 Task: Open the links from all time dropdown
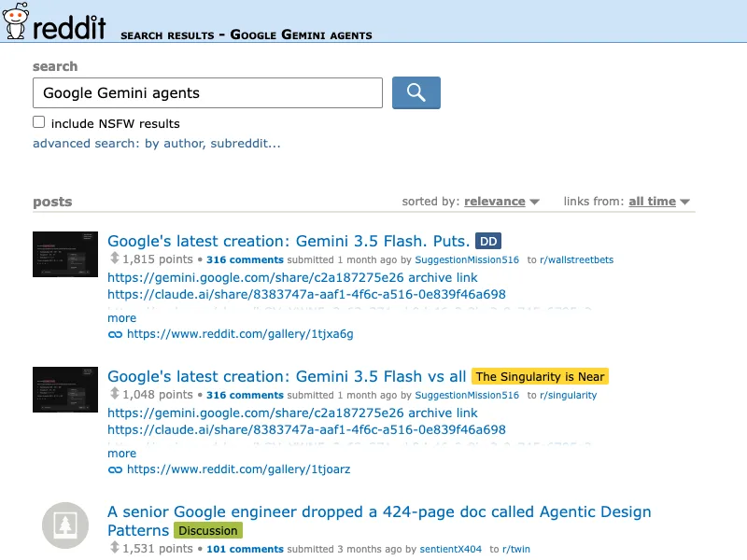(659, 202)
